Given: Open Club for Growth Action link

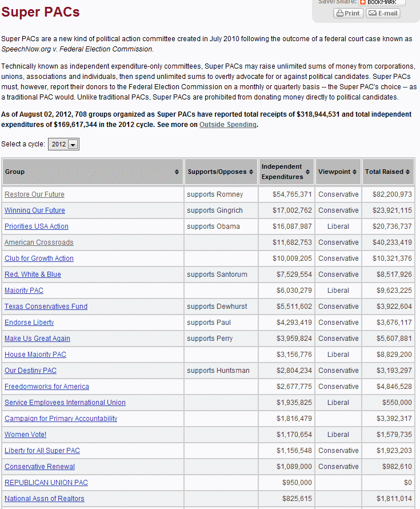Looking at the screenshot, I should coord(39,259).
